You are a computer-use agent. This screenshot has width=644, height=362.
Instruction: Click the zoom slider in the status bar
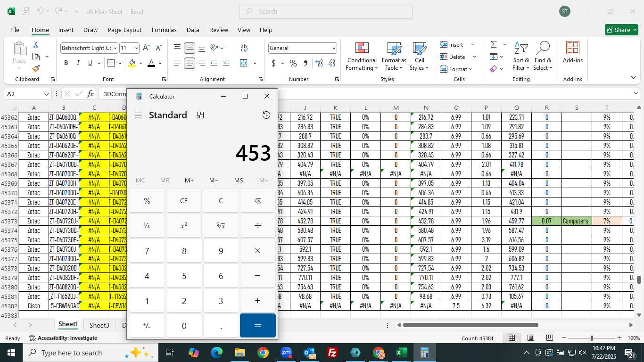click(x=592, y=338)
